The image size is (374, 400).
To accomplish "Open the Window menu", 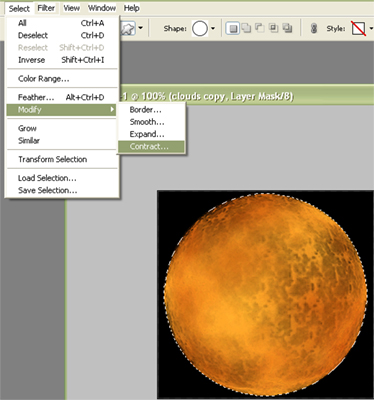I will tap(102, 8).
